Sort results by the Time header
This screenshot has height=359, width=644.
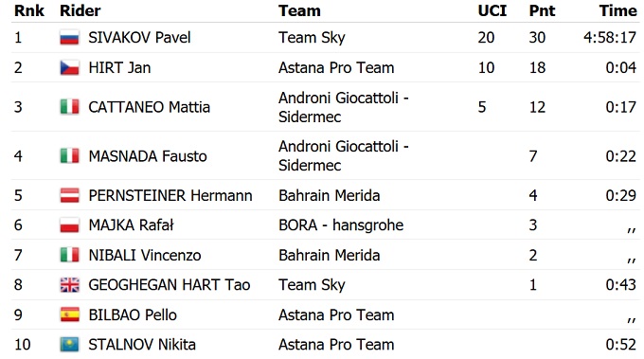617,10
